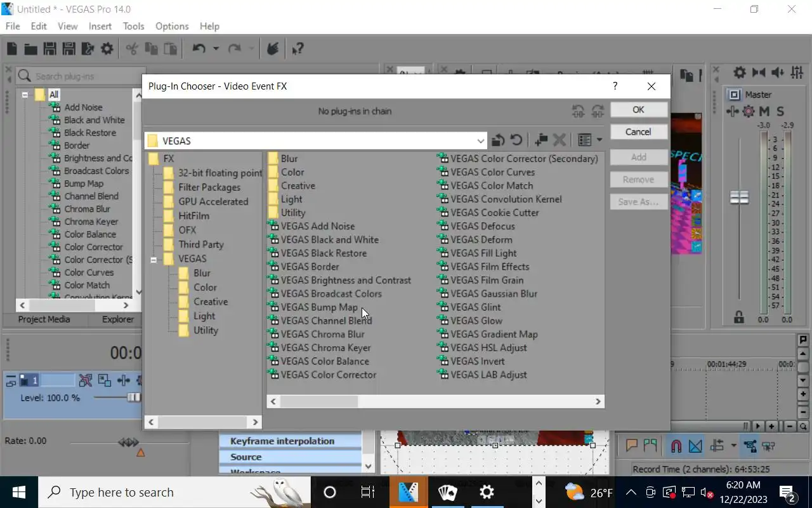Click Master automation settings gear icon
This screenshot has width=812, height=508.
coord(748,111)
